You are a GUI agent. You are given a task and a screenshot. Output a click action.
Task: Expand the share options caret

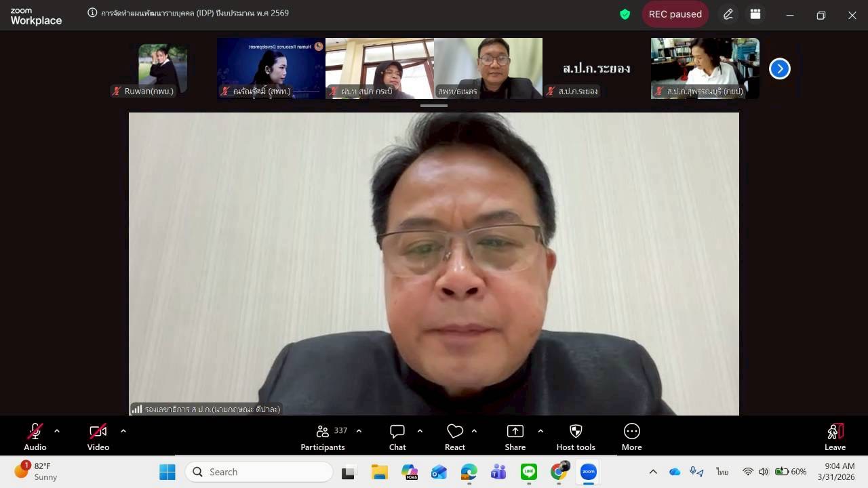click(540, 431)
